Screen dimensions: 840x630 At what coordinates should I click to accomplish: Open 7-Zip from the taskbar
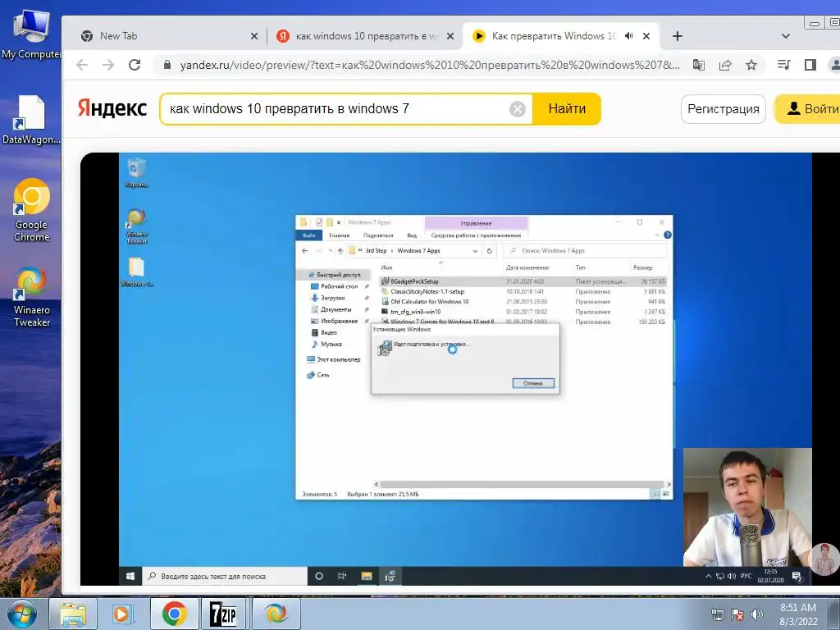[223, 614]
